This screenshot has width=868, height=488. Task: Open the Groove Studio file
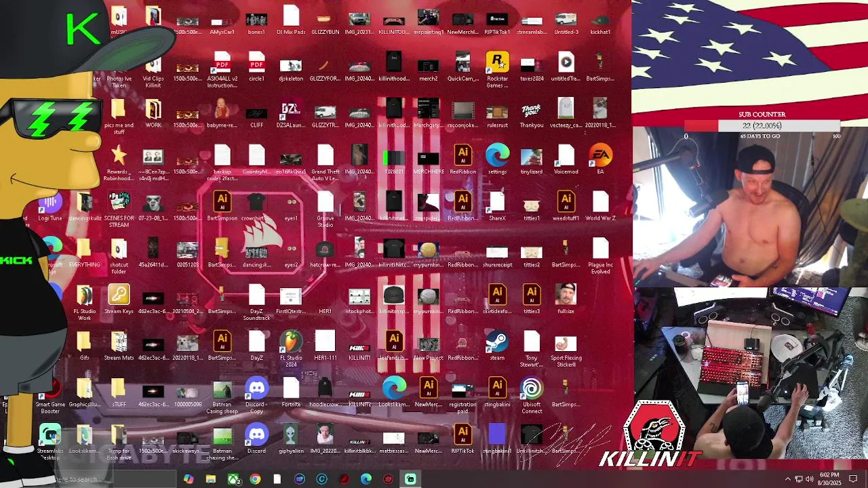[x=325, y=202]
